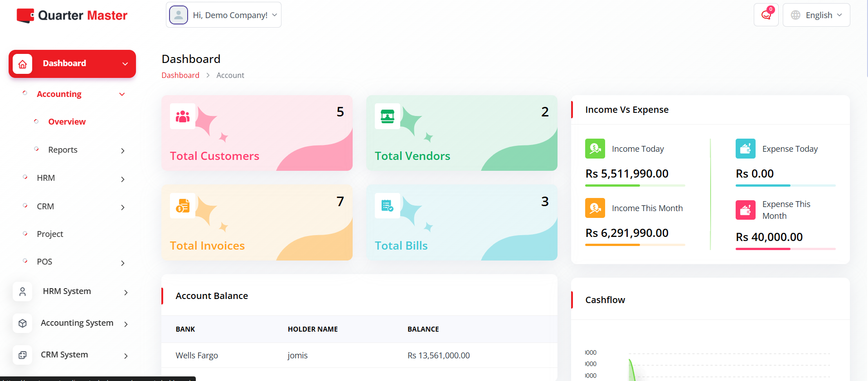Open the POS sidebar item
The width and height of the screenshot is (868, 381).
click(x=44, y=261)
